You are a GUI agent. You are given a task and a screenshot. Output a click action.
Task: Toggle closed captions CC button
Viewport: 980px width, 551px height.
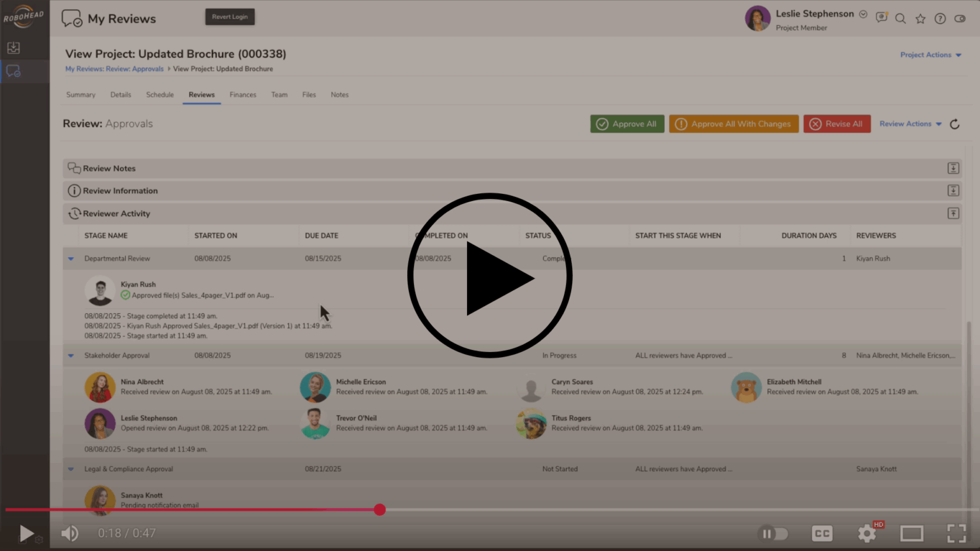pyautogui.click(x=822, y=533)
